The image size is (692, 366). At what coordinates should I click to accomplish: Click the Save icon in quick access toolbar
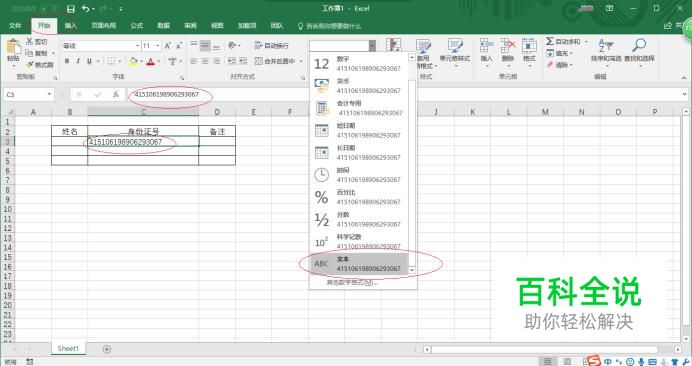coord(71,9)
